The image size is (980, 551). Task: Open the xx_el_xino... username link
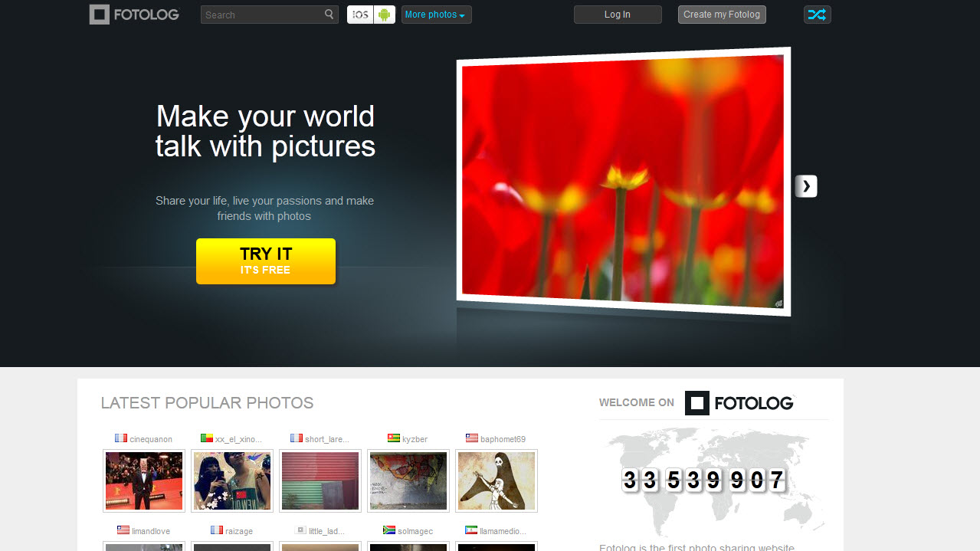(x=238, y=439)
